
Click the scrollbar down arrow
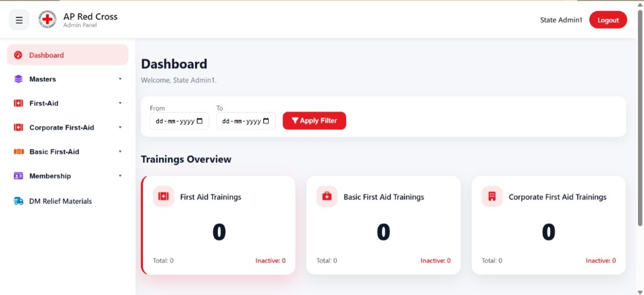(x=640, y=292)
